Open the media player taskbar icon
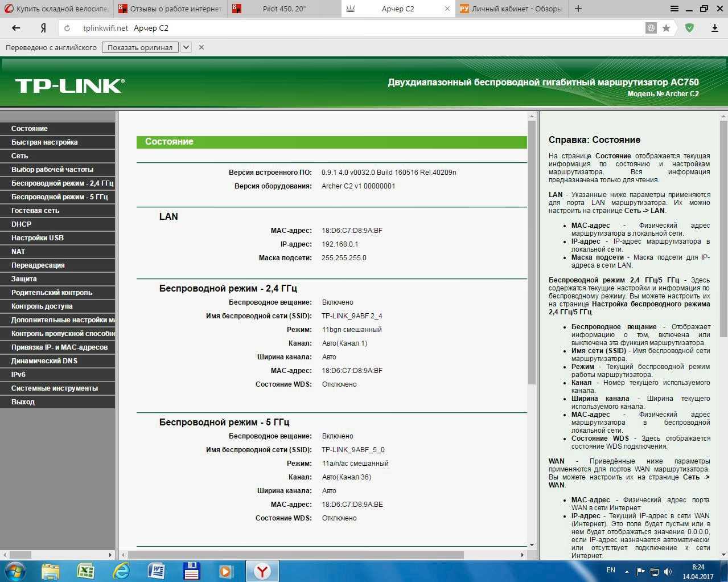 point(227,571)
